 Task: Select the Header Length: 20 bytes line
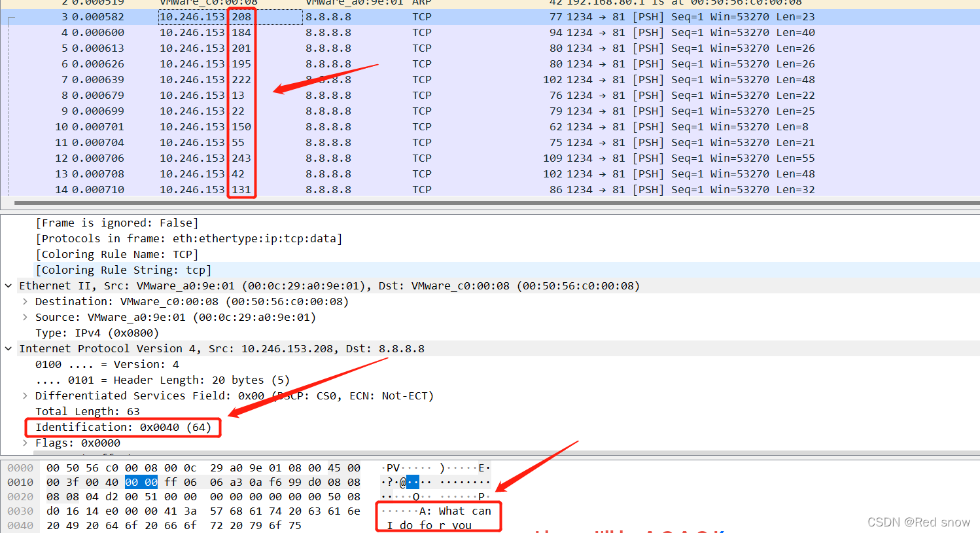(x=162, y=380)
